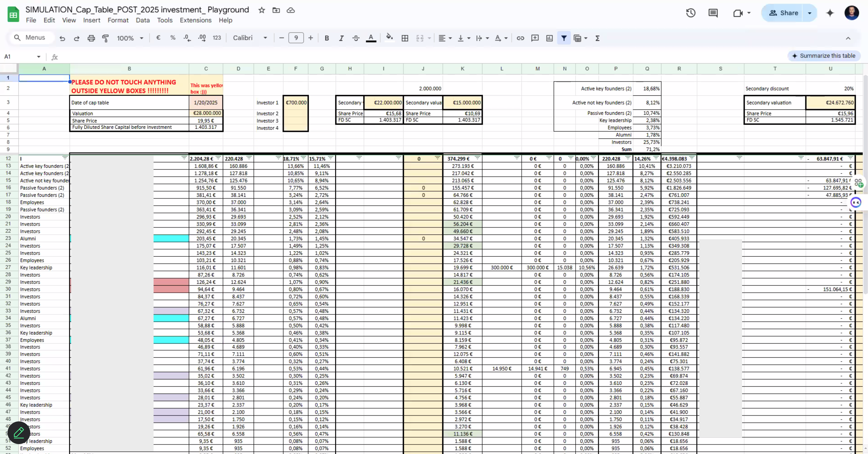Open the Extensions menu
The height and width of the screenshot is (454, 868).
(195, 20)
